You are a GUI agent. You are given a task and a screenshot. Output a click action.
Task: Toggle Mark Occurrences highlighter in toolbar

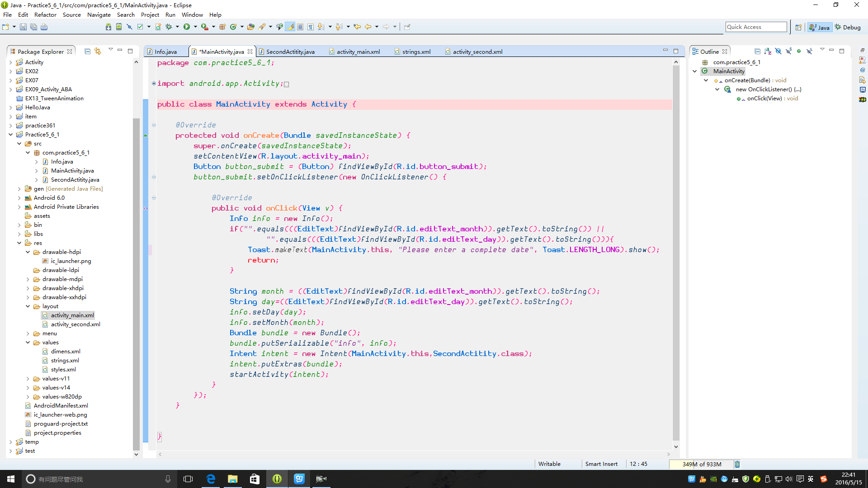291,27
